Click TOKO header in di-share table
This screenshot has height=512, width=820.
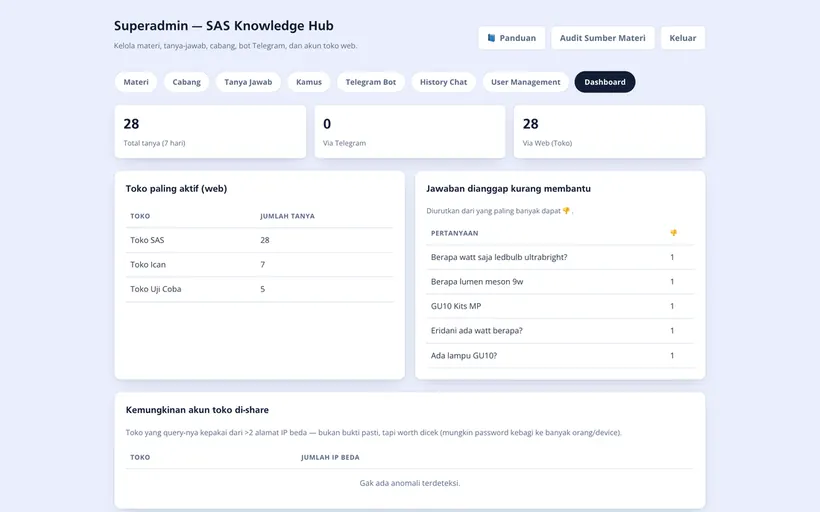pyautogui.click(x=140, y=457)
